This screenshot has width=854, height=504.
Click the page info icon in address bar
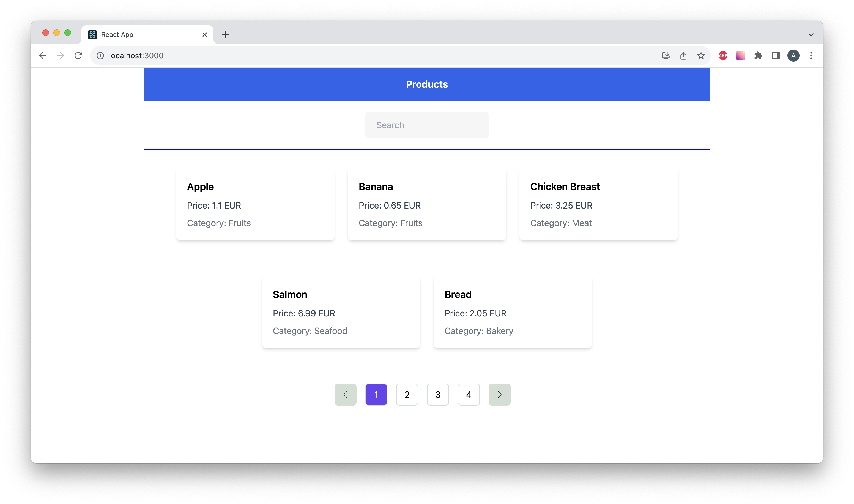click(x=100, y=55)
